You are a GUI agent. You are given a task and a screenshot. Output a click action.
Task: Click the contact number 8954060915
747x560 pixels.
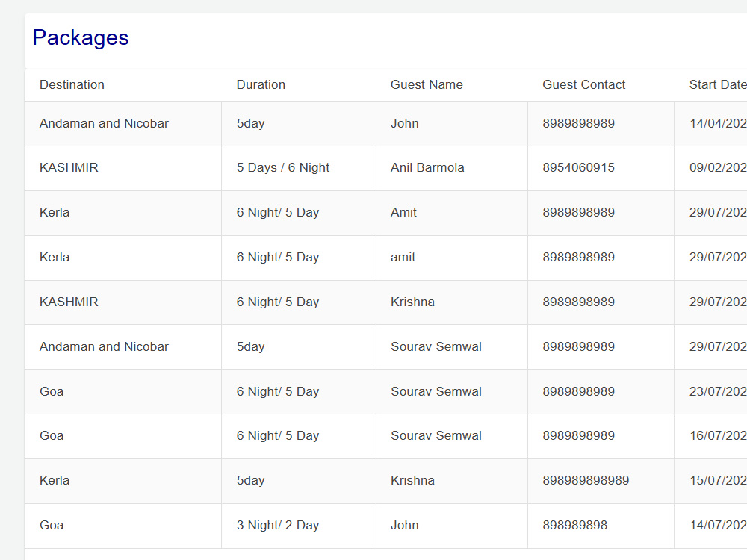(578, 167)
